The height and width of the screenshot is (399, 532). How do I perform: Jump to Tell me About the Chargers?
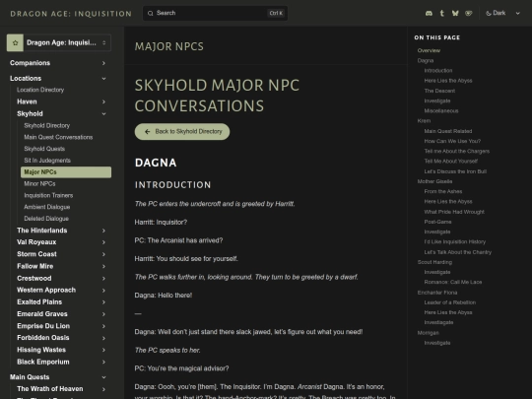[x=457, y=152]
